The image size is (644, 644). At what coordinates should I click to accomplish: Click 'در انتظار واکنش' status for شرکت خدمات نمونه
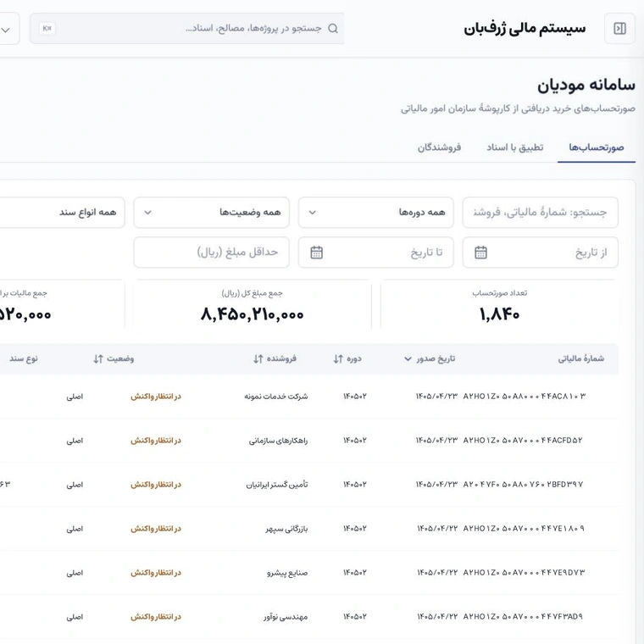pos(156,397)
